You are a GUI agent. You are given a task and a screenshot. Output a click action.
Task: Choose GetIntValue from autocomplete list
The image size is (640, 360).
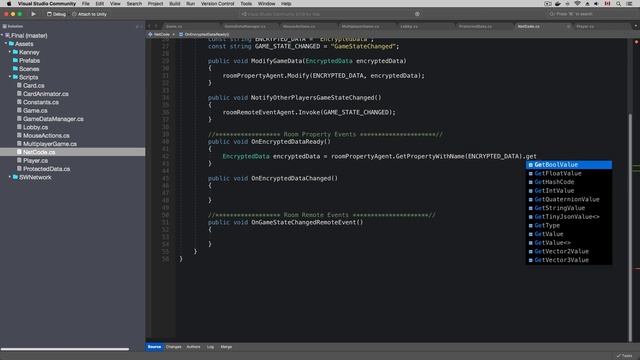click(x=569, y=191)
